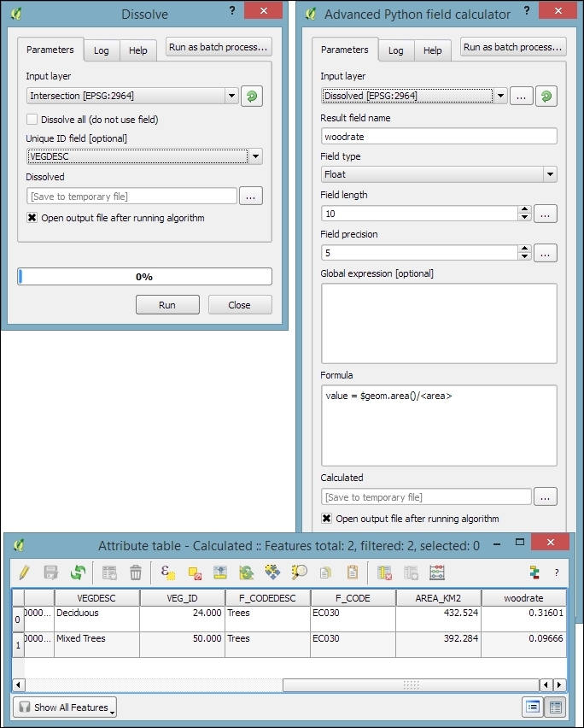Decrease Field length value
Screen dimensions: 584x728
tap(524, 217)
